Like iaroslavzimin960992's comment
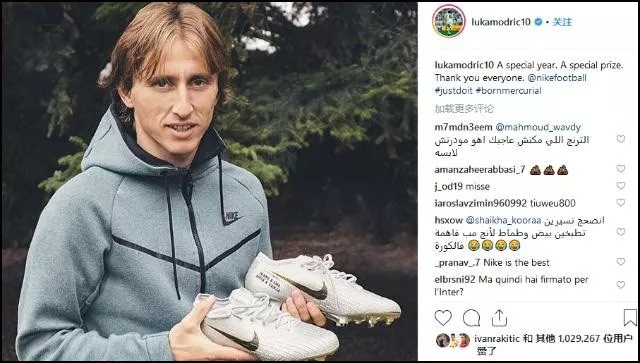This screenshot has height=363, width=640. pos(621,203)
